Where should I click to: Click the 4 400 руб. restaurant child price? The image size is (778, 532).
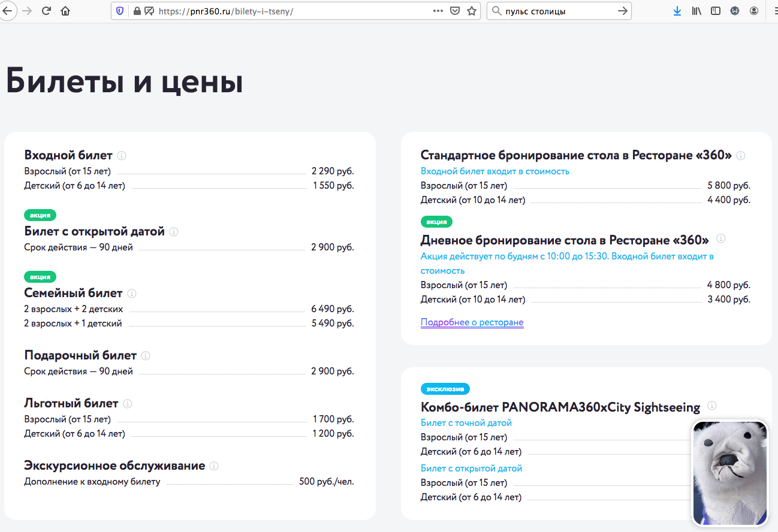(729, 200)
